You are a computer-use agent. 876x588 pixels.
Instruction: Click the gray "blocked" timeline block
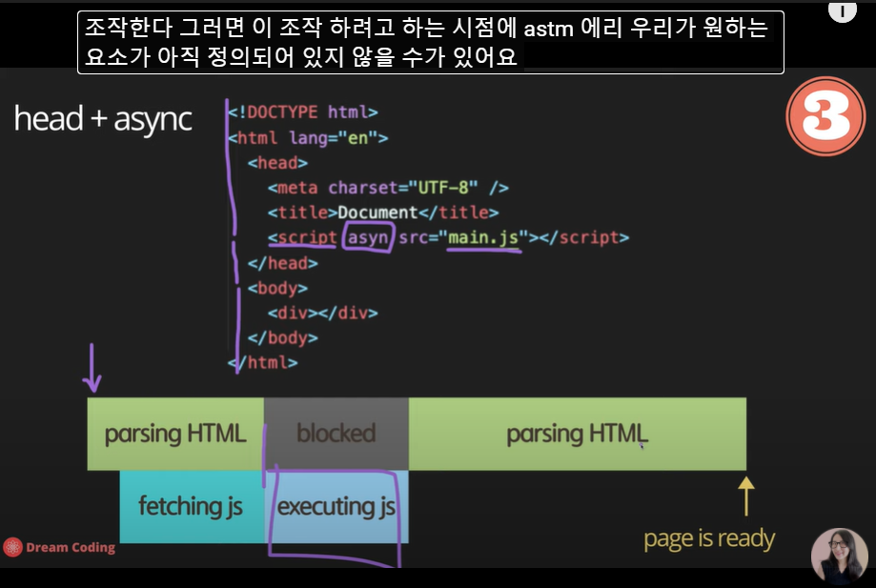click(336, 434)
